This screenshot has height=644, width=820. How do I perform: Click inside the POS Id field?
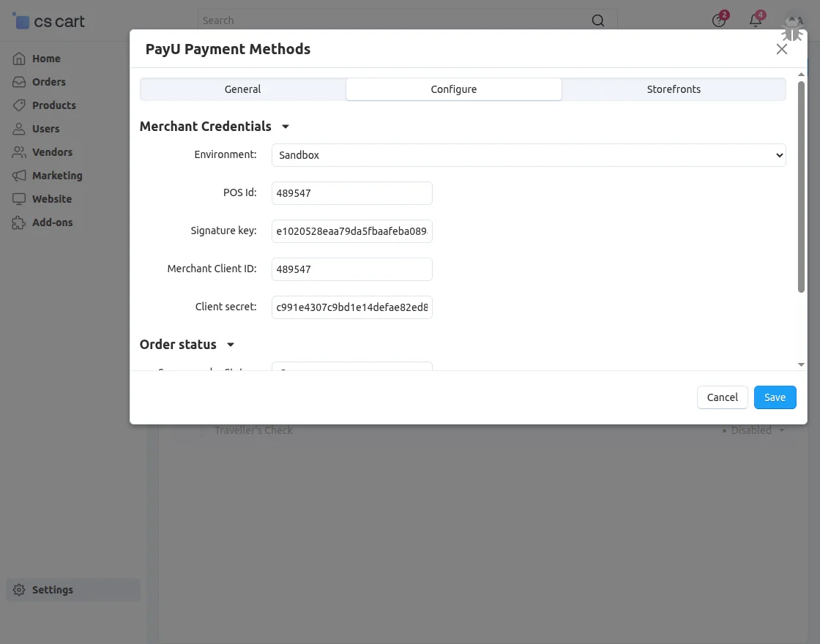pyautogui.click(x=351, y=192)
